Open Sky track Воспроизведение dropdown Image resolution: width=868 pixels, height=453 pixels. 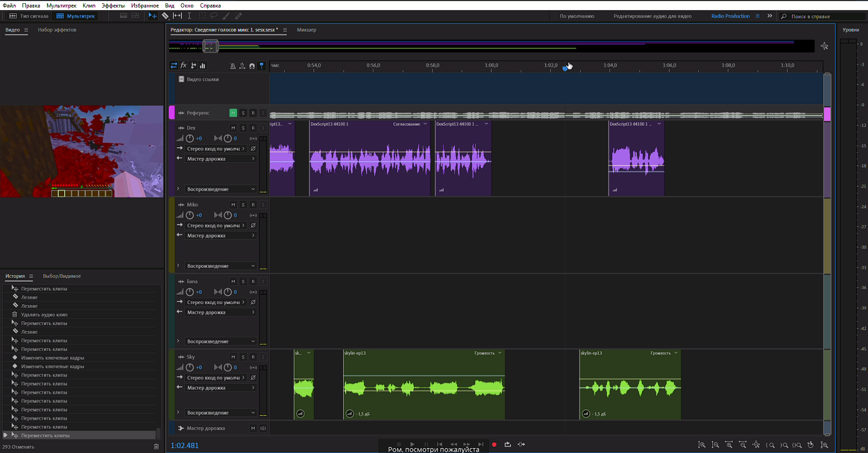point(221,413)
